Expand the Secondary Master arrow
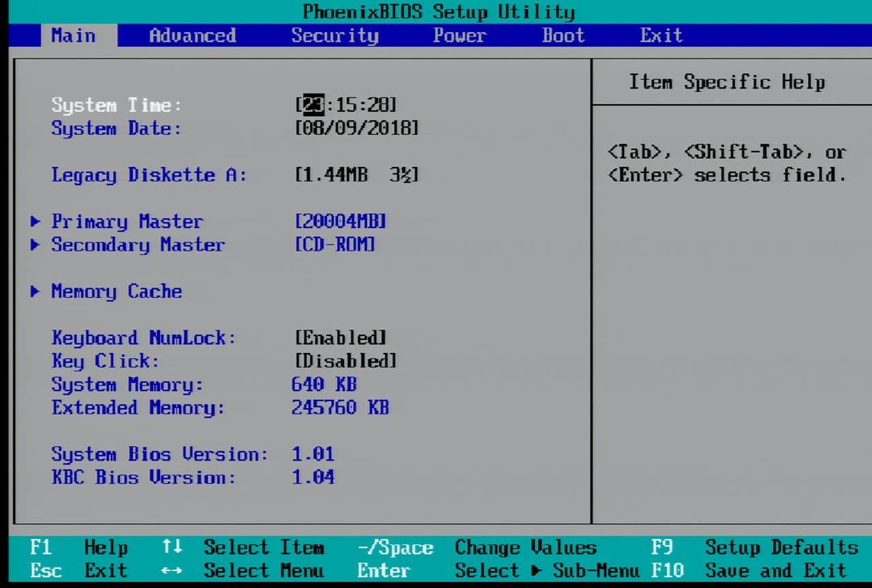The height and width of the screenshot is (588, 872). click(35, 245)
